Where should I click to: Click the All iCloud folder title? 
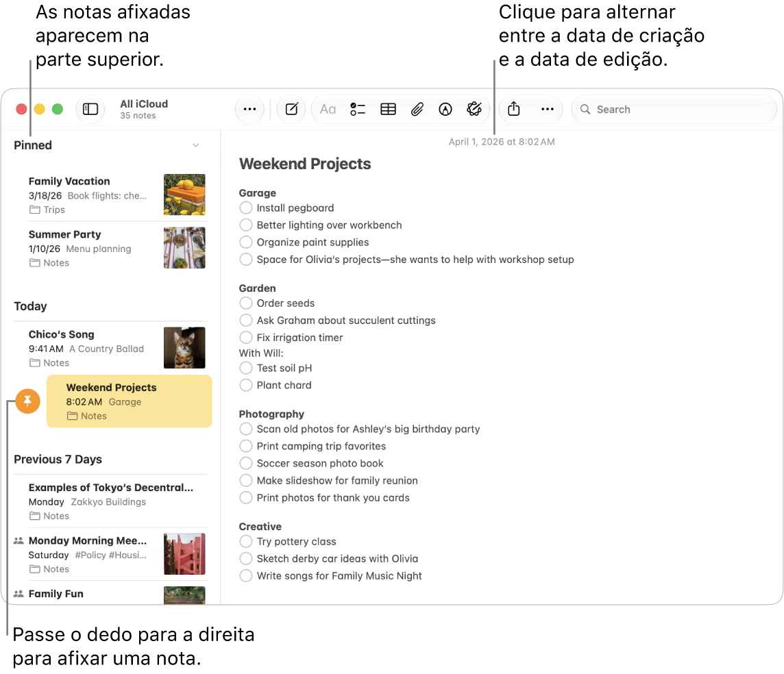(144, 104)
